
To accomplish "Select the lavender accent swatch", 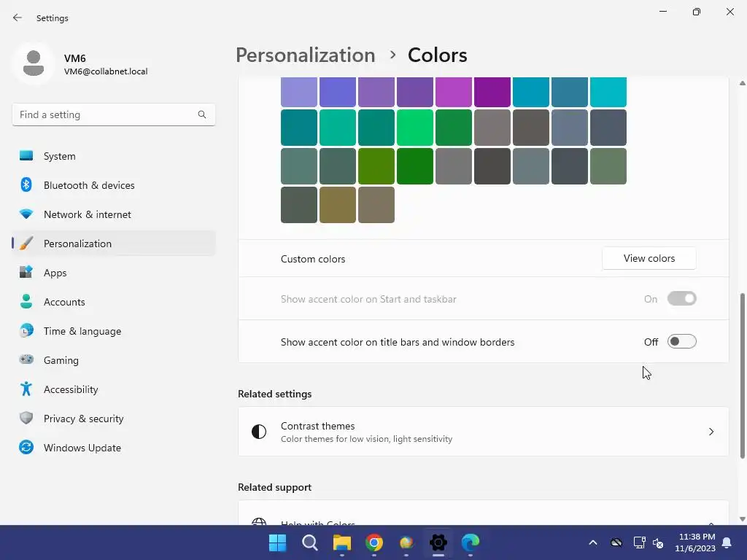I will click(x=298, y=91).
